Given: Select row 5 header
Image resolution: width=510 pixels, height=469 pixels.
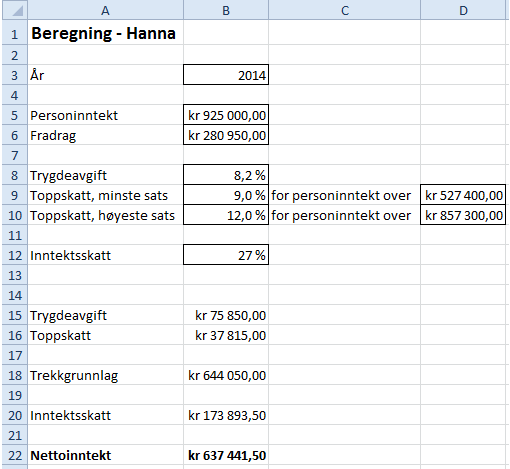Looking at the screenshot, I should click(x=15, y=115).
